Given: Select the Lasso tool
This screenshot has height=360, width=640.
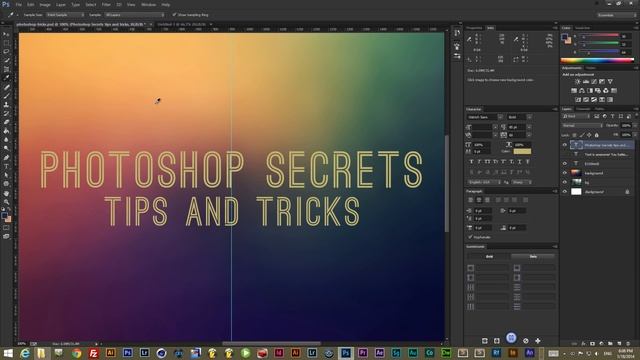Looking at the screenshot, I should pos(6,52).
